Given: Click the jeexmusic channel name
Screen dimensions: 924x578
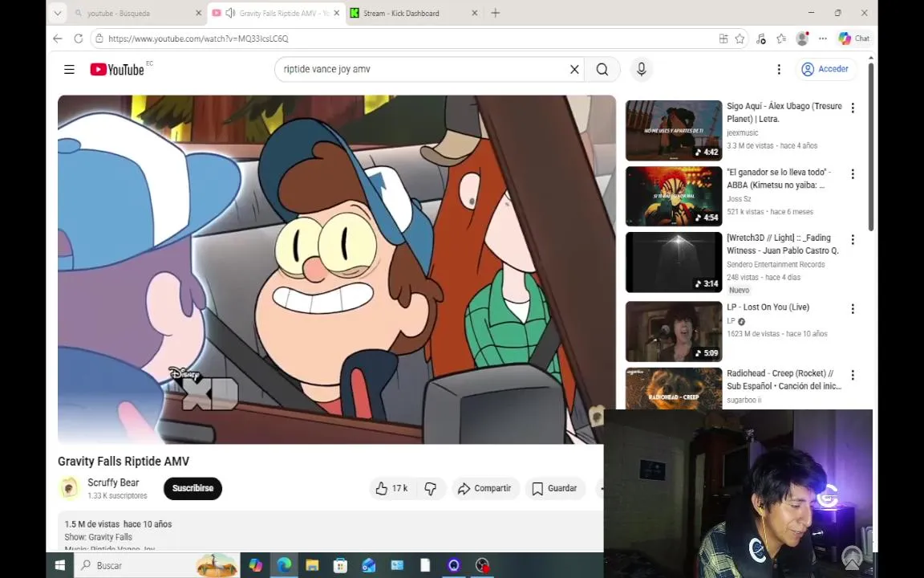Looking at the screenshot, I should [743, 132].
